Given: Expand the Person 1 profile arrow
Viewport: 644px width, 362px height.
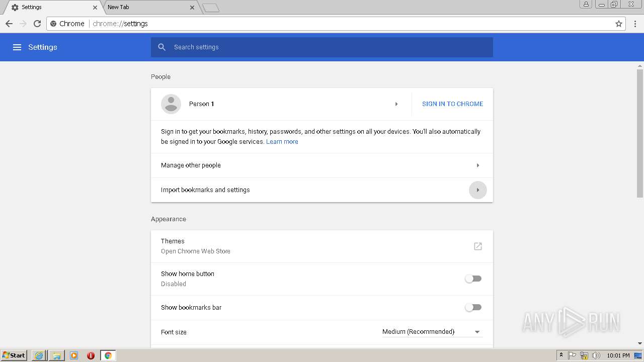Looking at the screenshot, I should [396, 104].
